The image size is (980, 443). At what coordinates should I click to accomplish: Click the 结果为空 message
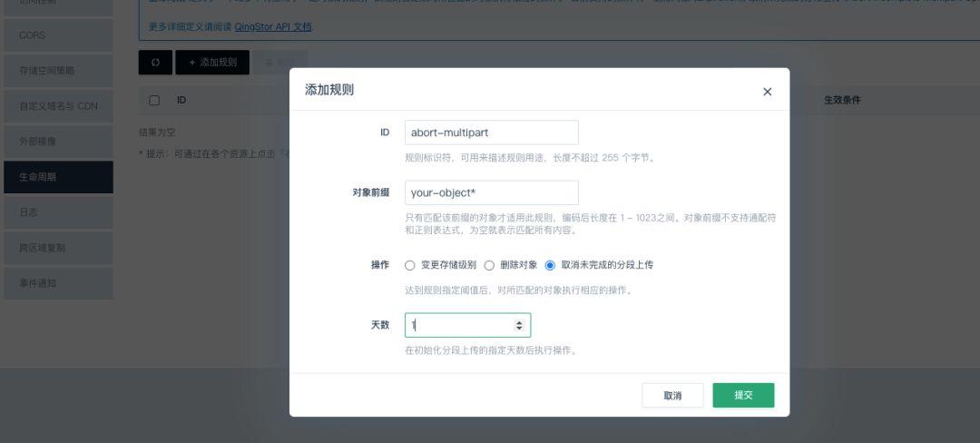pyautogui.click(x=157, y=133)
